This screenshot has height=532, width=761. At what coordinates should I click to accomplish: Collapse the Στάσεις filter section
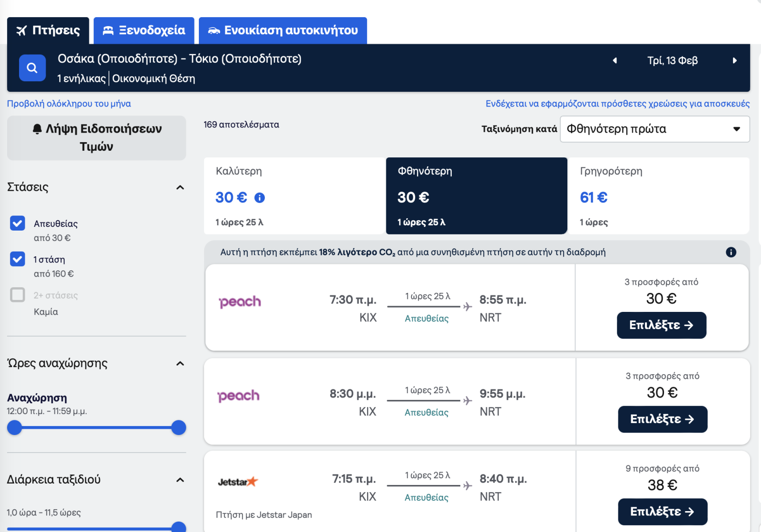[180, 187]
